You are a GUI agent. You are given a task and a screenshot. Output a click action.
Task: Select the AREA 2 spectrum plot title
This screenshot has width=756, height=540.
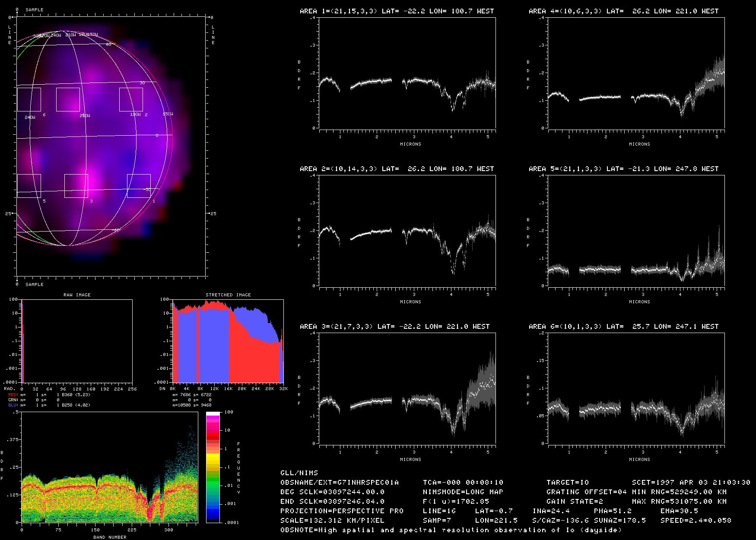pyautogui.click(x=397, y=169)
